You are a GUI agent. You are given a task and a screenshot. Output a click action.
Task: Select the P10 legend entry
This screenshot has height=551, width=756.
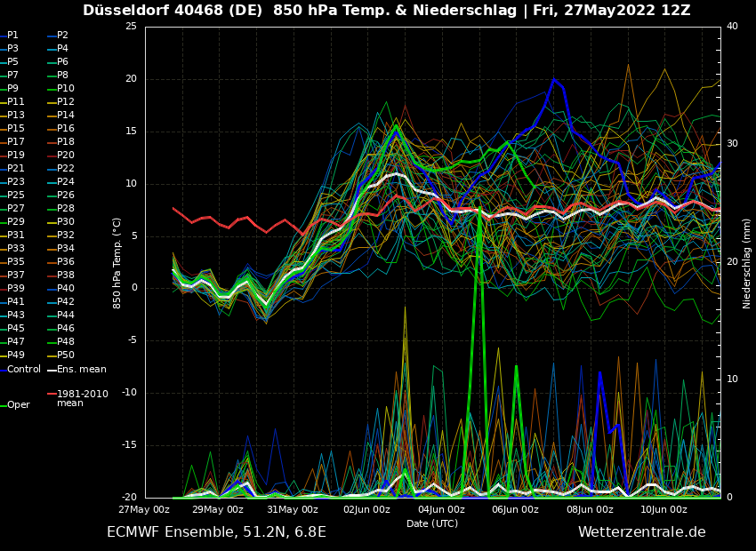point(66,89)
